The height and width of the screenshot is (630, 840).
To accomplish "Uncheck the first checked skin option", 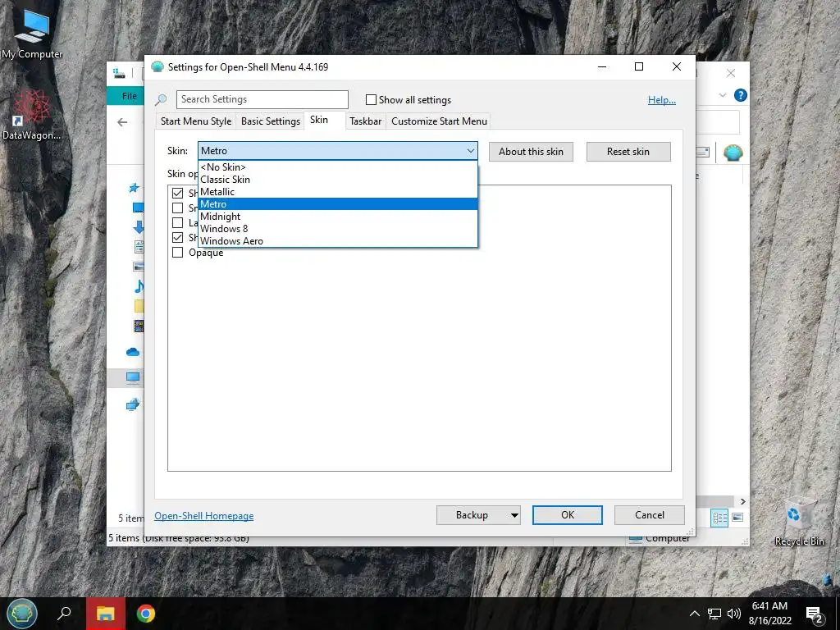I will coord(177,193).
